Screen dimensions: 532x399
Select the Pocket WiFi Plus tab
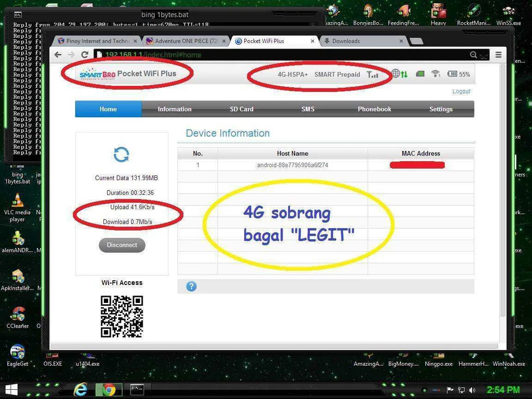coord(273,41)
